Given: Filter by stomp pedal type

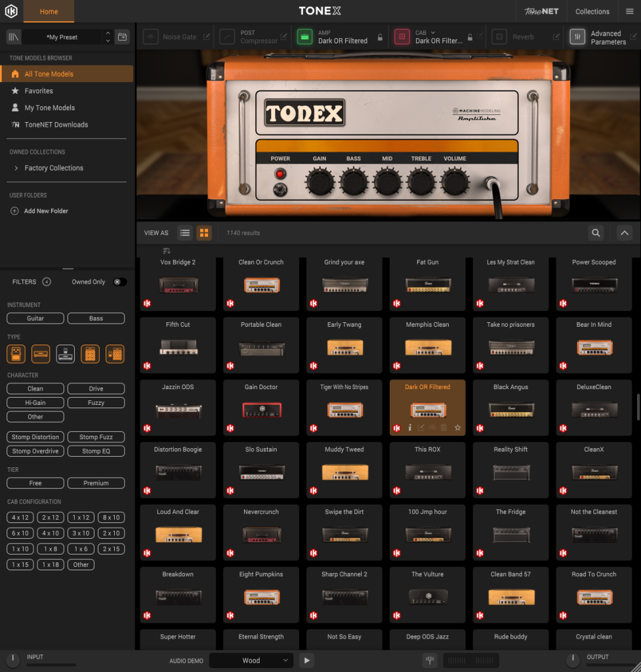Looking at the screenshot, I should click(16, 354).
